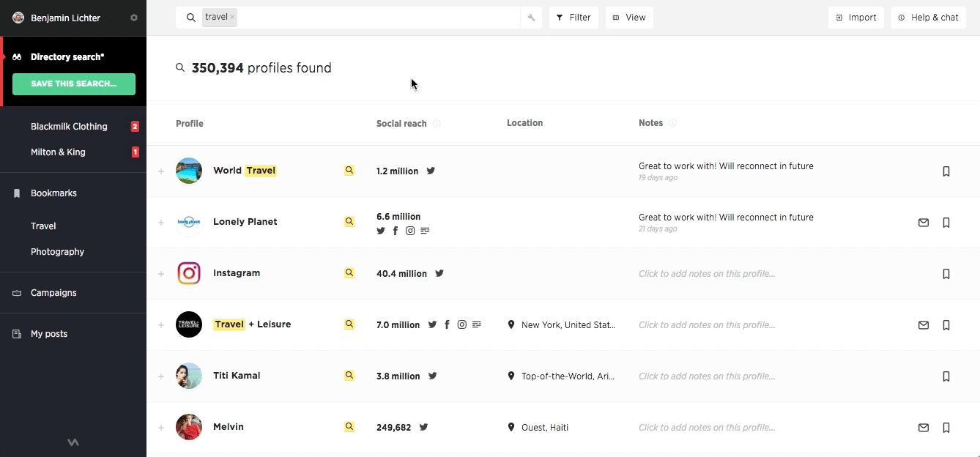Viewport: 980px width, 457px height.
Task: Click Lonely Planet's Instagram icon
Action: coord(410,231)
